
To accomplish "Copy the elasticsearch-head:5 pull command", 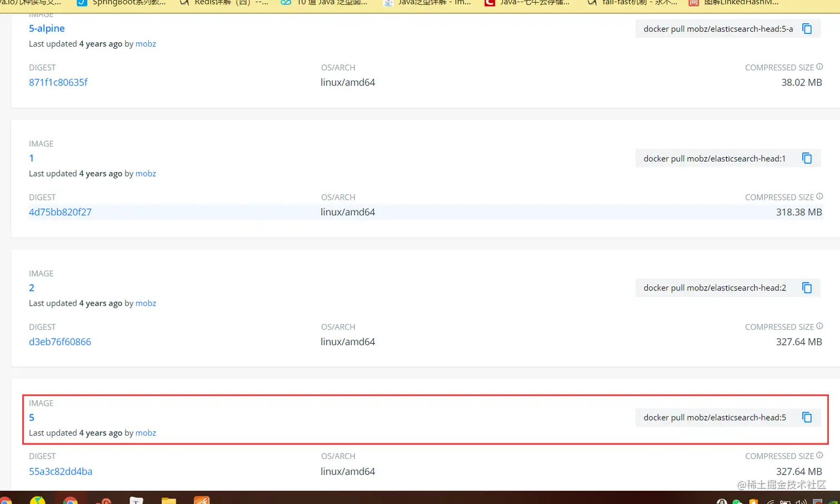I will click(x=807, y=417).
